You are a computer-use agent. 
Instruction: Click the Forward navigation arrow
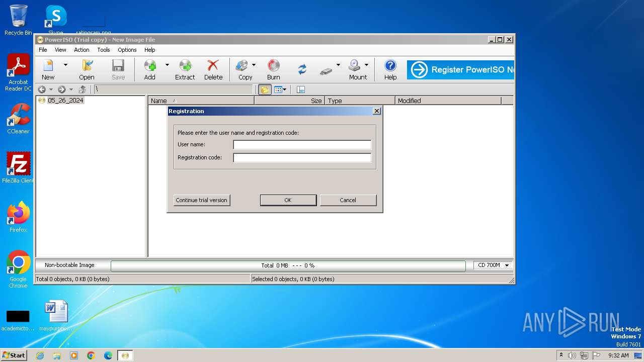62,89
